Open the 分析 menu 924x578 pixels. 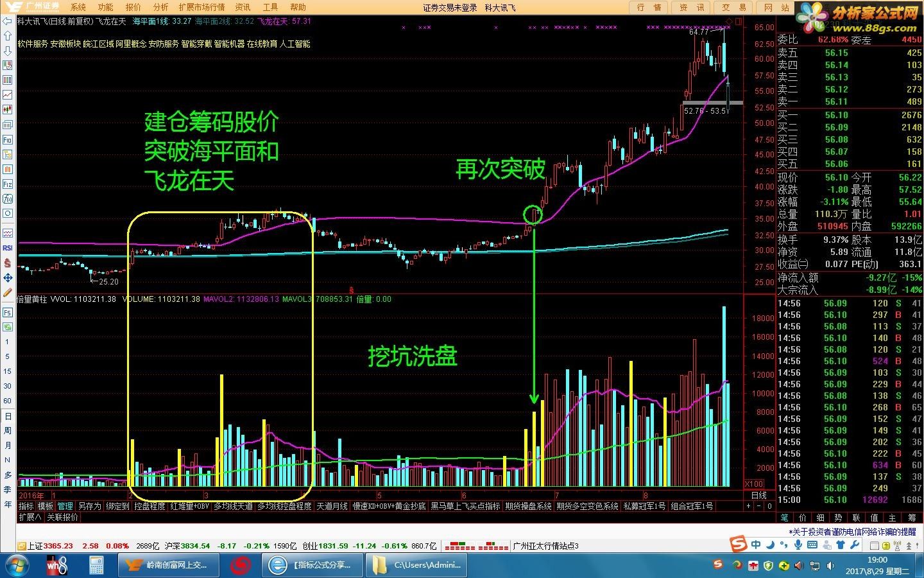[161, 7]
